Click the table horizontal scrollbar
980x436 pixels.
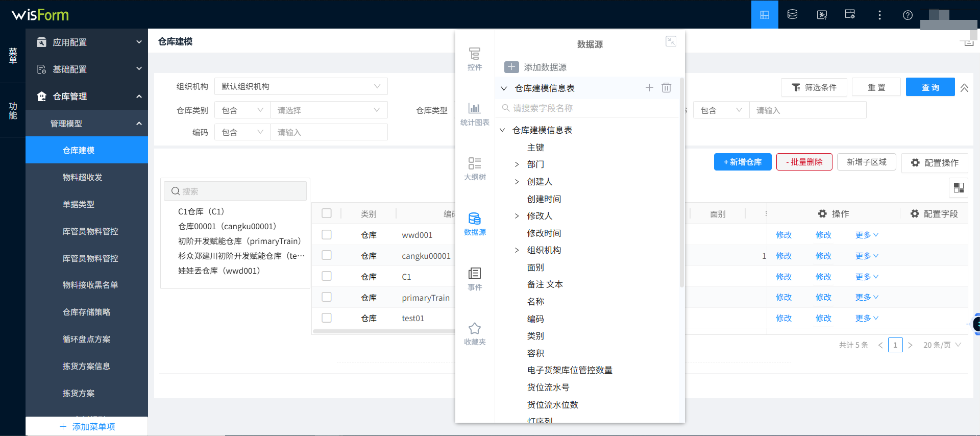click(384, 331)
